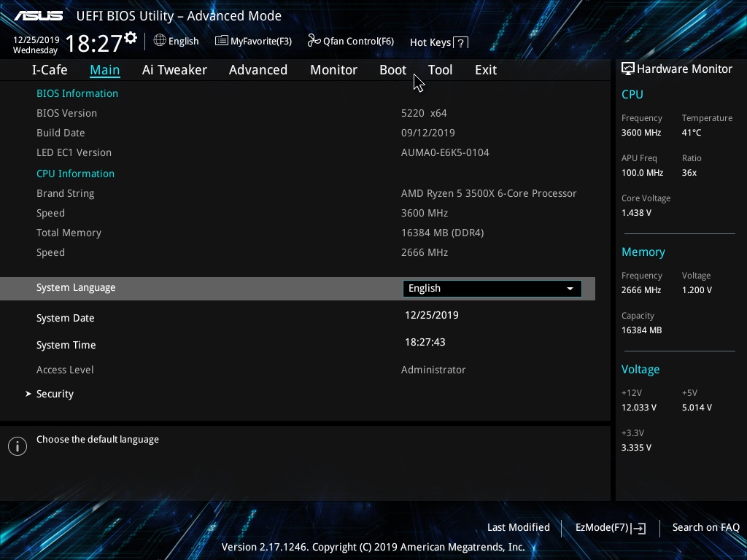Click the CPU Information heading

[x=75, y=174]
